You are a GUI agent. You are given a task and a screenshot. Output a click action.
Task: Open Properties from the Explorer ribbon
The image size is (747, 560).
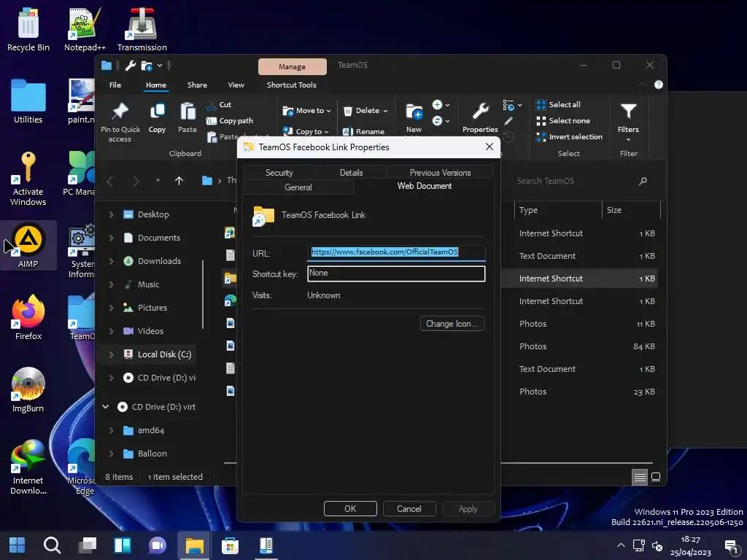coord(480,117)
